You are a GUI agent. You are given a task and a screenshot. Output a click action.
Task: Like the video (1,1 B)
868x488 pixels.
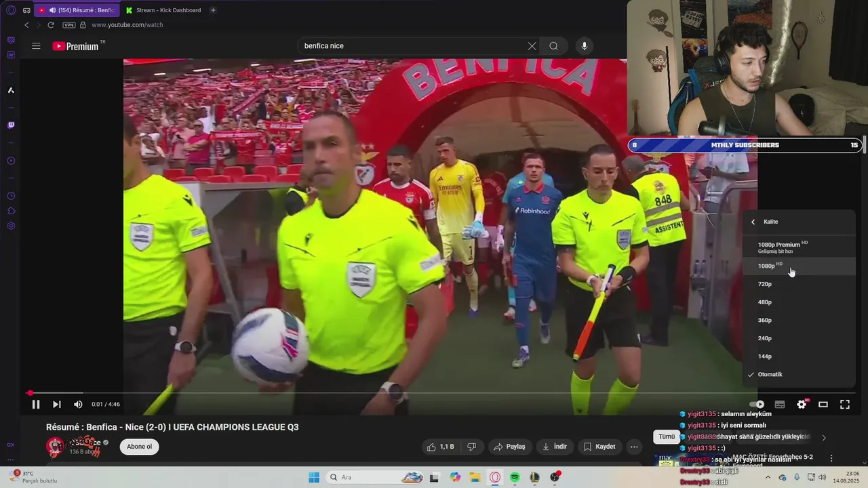[x=439, y=447]
